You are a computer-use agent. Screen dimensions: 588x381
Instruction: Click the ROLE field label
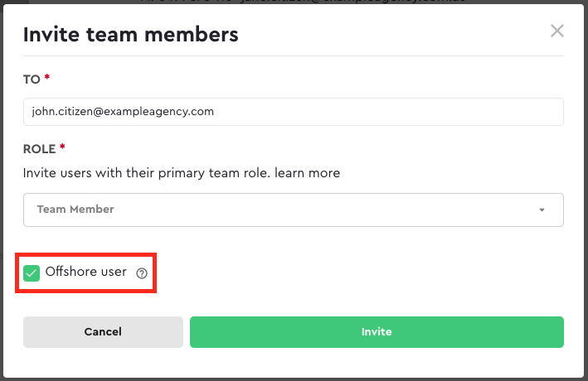click(x=39, y=149)
